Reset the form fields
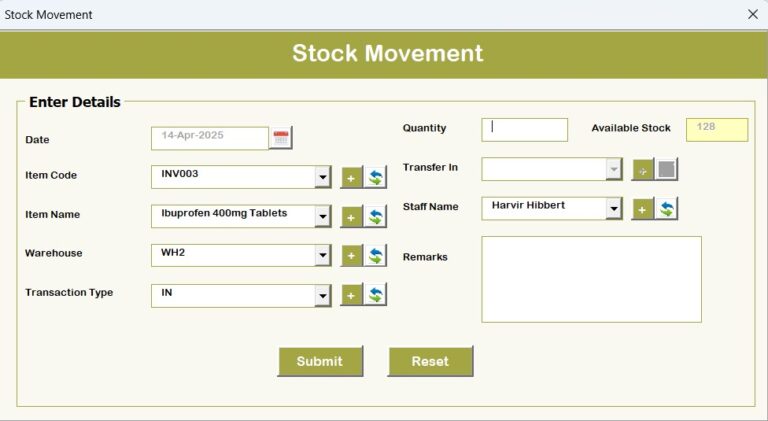 (431, 361)
